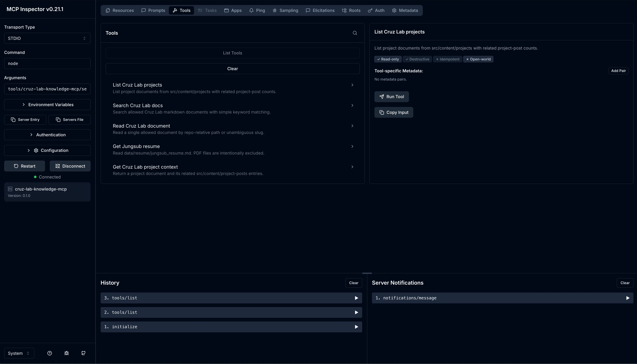This screenshot has height=364, width=637.
Task: Expand history entry 3. tools/list
Action: [x=231, y=298]
